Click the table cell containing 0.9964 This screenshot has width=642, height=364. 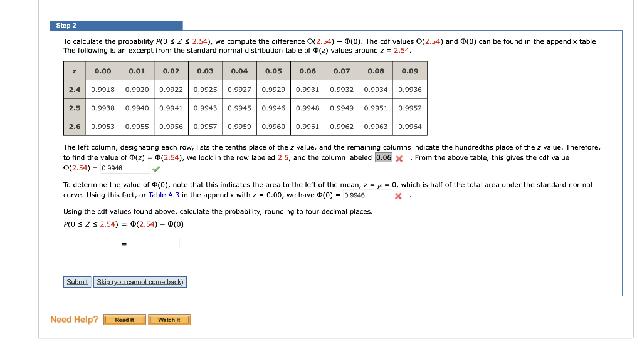tap(410, 126)
